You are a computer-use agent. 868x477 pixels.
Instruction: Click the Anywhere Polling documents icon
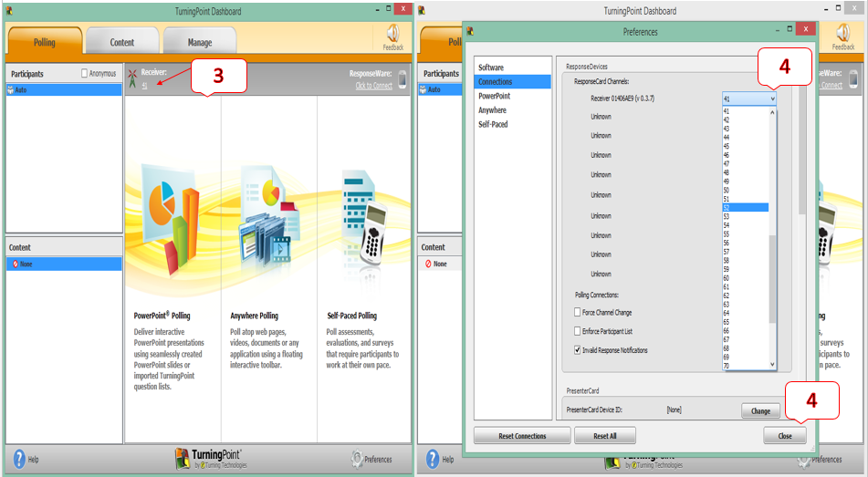[266, 219]
